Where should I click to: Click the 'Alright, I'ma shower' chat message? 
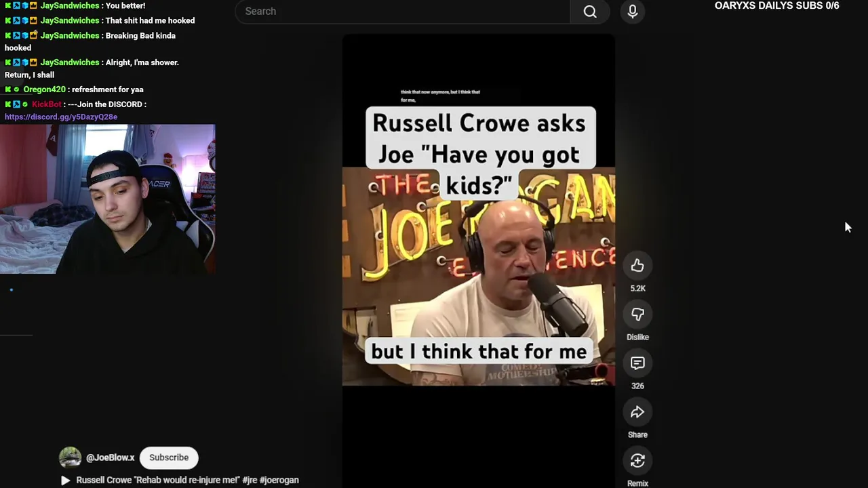point(92,68)
